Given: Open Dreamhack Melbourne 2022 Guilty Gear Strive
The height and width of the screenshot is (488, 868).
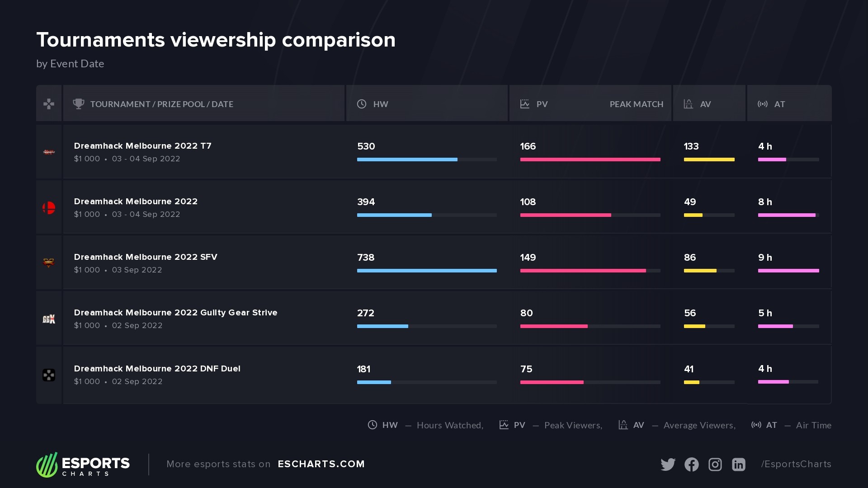Looking at the screenshot, I should pyautogui.click(x=175, y=313).
